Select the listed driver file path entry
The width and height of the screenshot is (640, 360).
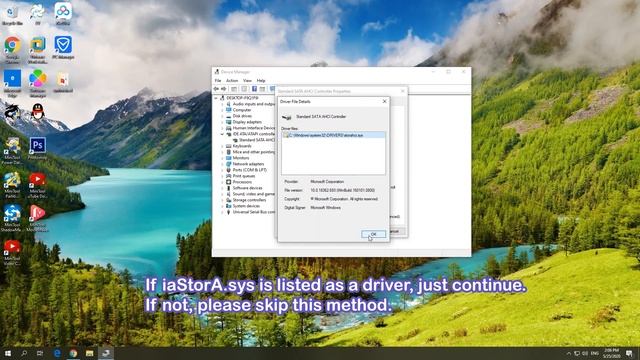(333, 135)
